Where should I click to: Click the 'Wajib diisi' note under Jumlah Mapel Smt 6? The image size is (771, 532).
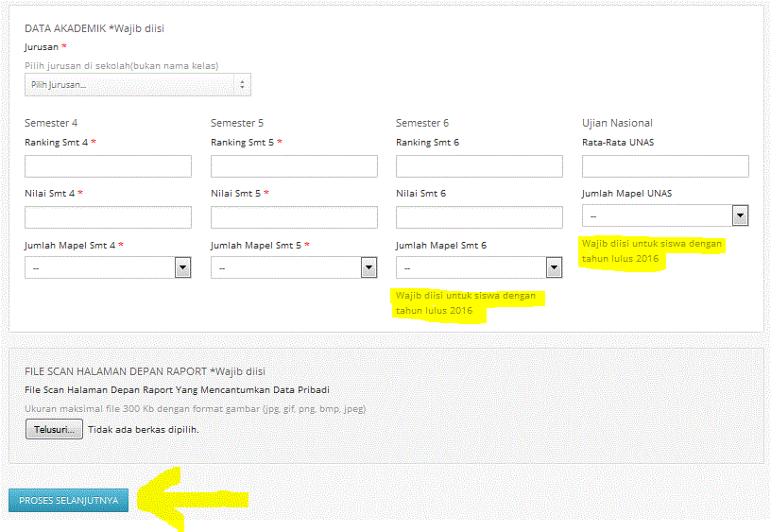click(x=466, y=303)
